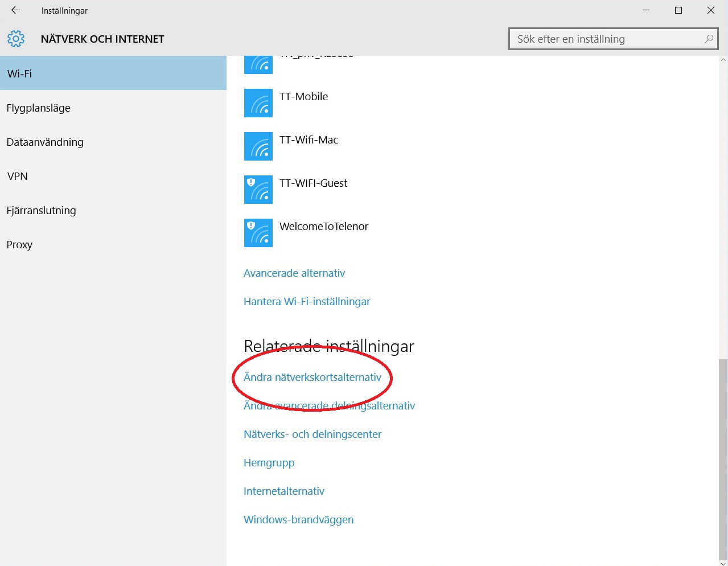Open Avancerade alternativ link

pyautogui.click(x=294, y=273)
